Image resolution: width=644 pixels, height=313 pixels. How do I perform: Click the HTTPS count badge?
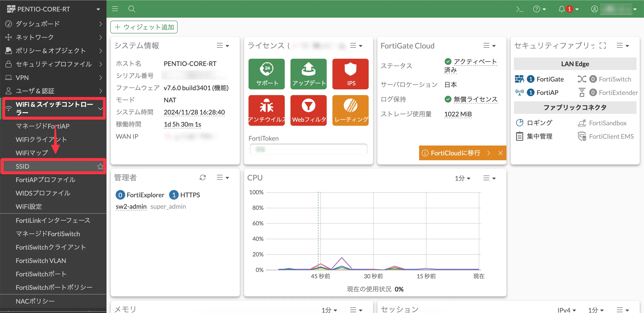(174, 195)
